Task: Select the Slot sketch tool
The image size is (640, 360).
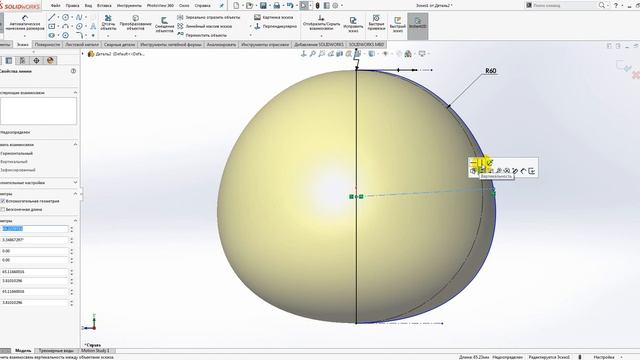Action: tap(52, 35)
